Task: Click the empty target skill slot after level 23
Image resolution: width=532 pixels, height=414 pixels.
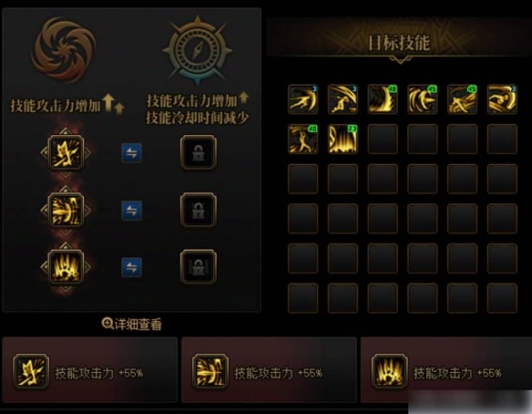Action: tap(383, 139)
